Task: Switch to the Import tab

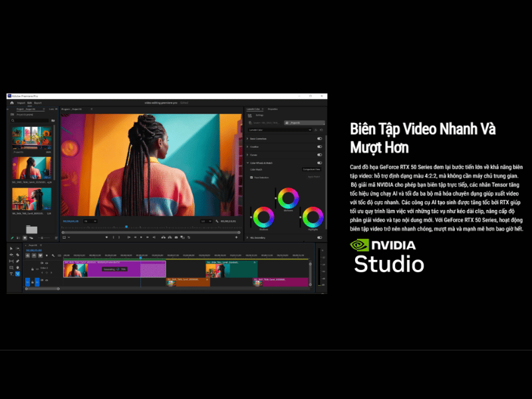Action: (x=21, y=103)
